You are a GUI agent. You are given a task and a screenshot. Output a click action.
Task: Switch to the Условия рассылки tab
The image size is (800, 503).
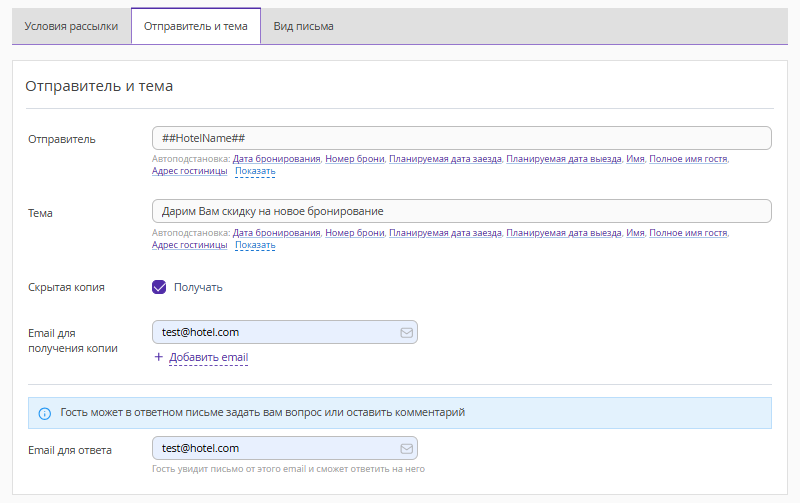pyautogui.click(x=71, y=26)
